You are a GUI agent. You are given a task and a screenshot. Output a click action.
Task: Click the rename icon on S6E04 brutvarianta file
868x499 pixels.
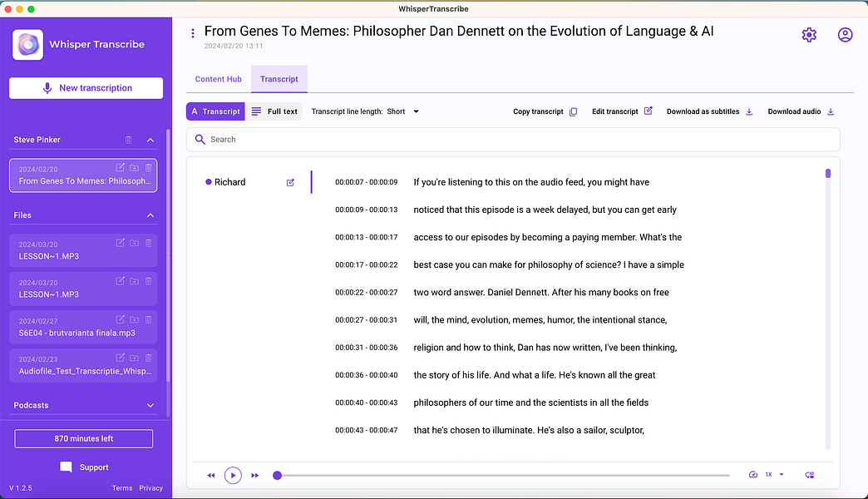tap(120, 319)
